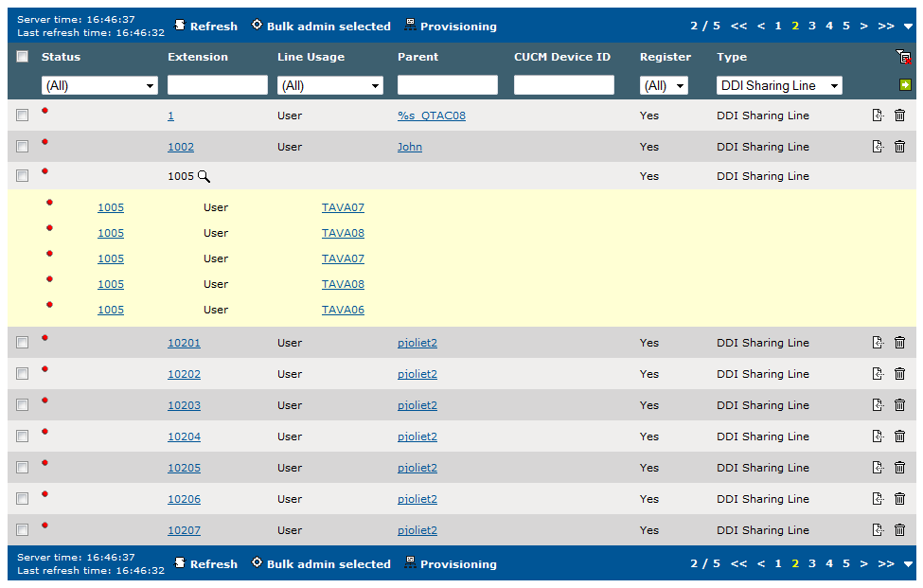Open the Status filter dropdown
This screenshot has width=923, height=588.
click(x=99, y=85)
